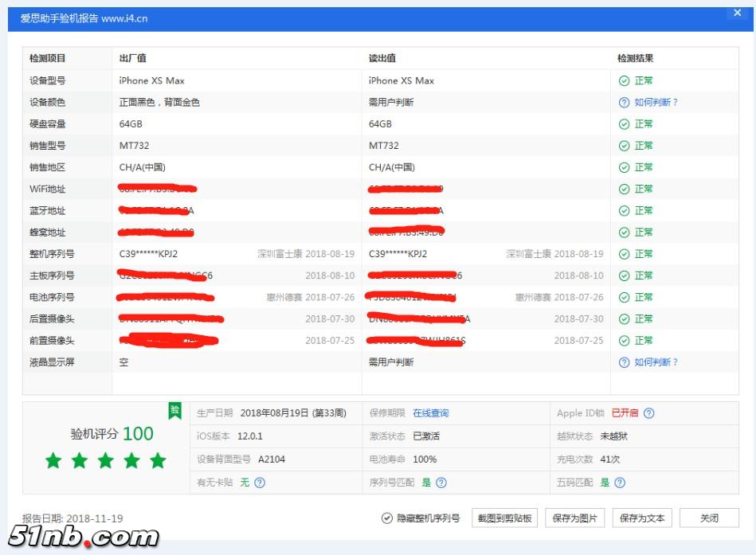Viewport: 756px width, 555px height.
Task: Click green check icon beside 销售地区 row
Action: (625, 167)
